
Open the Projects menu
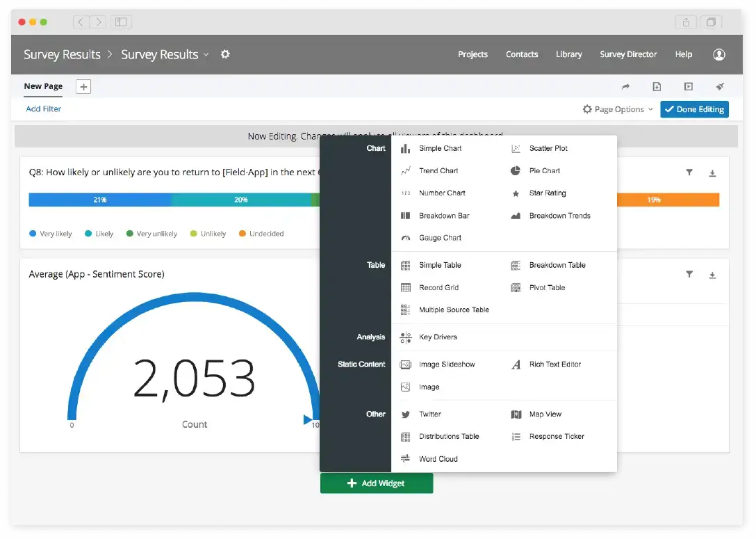pos(472,54)
